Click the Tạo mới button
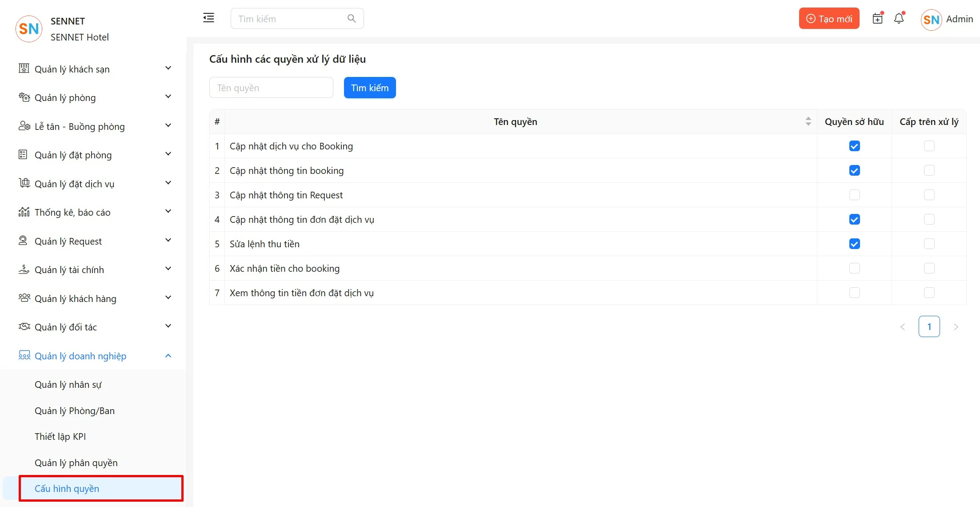The width and height of the screenshot is (980, 507). click(829, 19)
